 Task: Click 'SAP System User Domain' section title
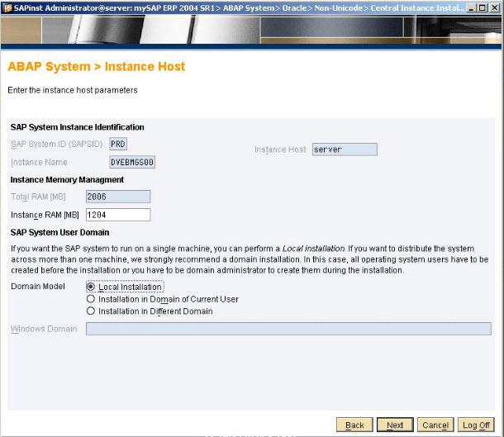[59, 232]
